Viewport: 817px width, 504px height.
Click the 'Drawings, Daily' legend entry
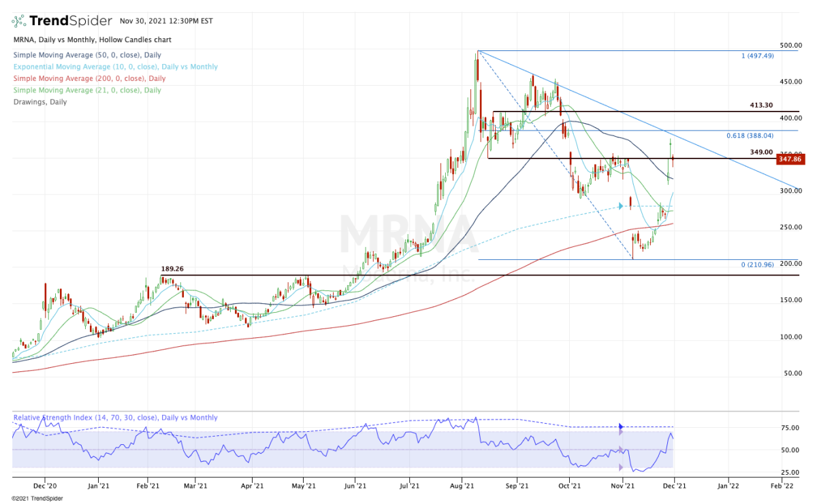point(39,102)
